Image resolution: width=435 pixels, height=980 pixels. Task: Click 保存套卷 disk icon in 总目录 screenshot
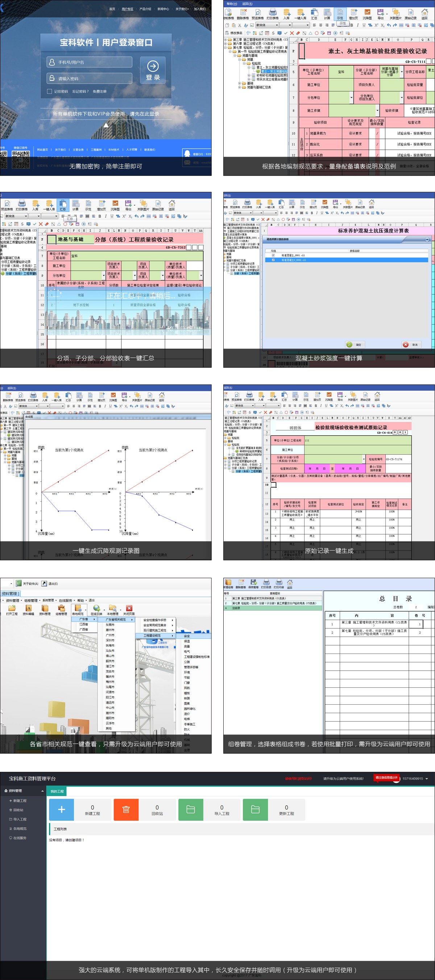(253, 584)
